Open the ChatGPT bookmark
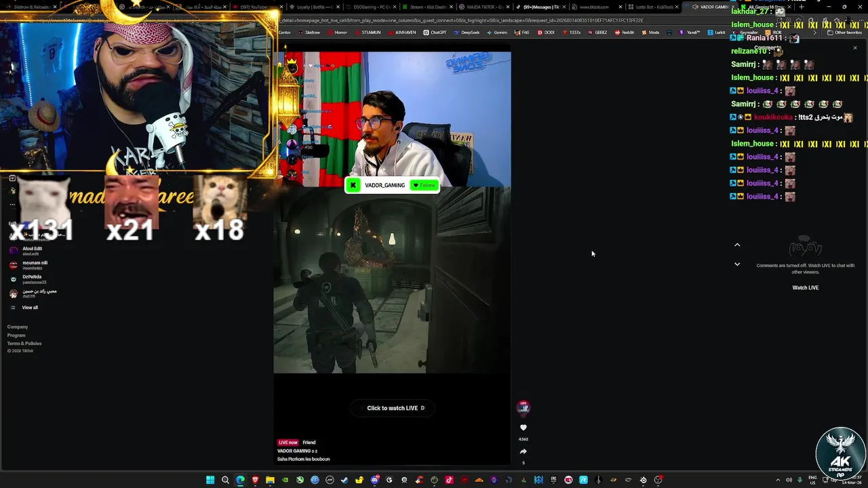This screenshot has height=488, width=868. pos(435,33)
